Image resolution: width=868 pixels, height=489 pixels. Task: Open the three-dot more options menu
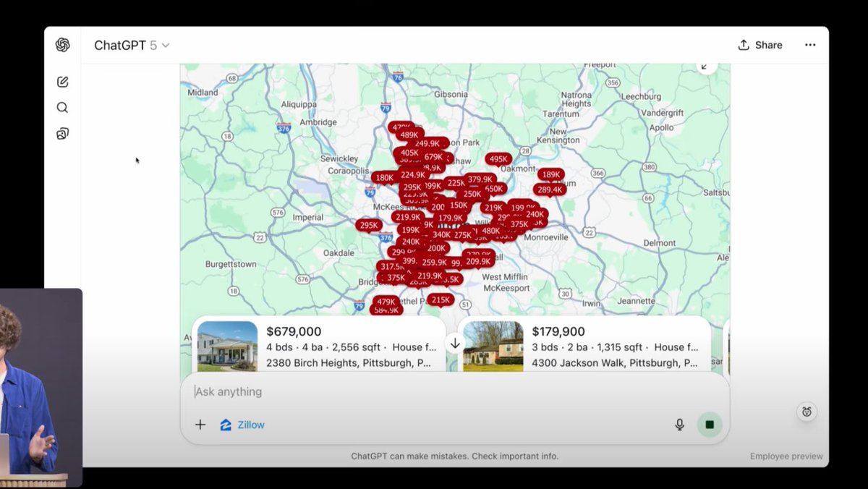point(810,45)
